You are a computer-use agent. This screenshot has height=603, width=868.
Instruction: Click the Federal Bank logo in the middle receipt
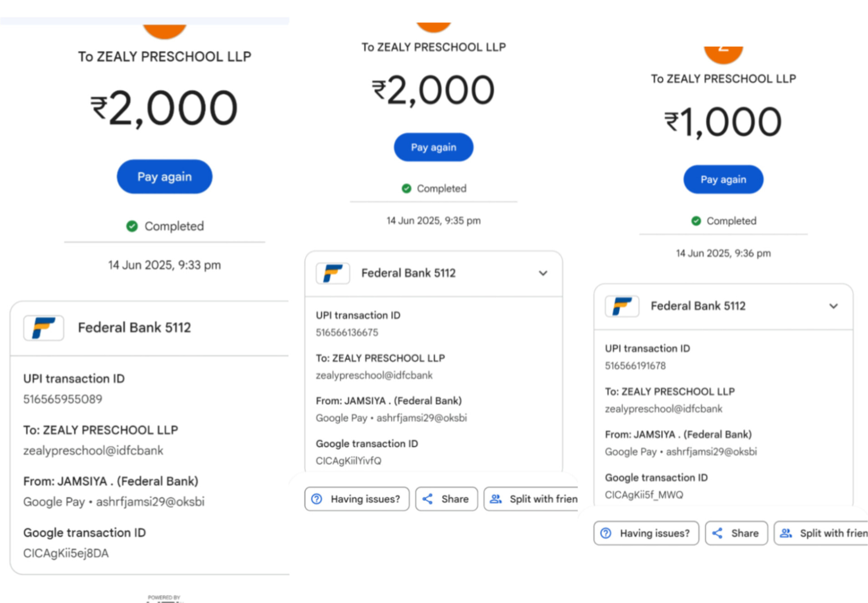click(333, 273)
